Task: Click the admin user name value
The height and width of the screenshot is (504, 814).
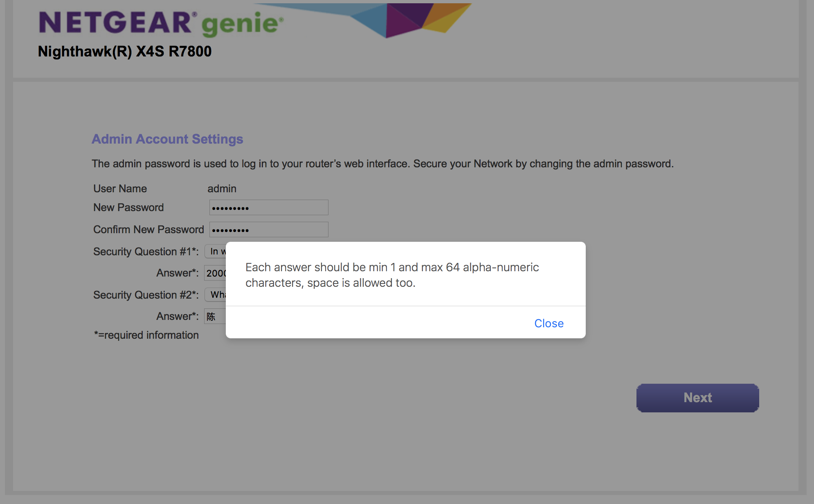Action: [222, 189]
